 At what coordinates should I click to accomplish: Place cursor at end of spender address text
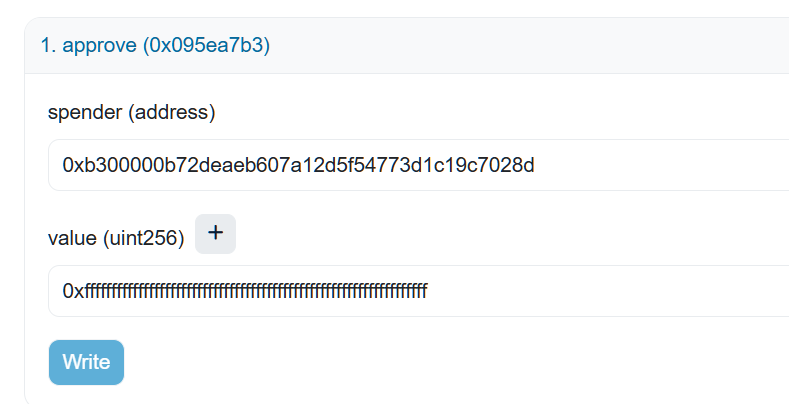(535, 165)
